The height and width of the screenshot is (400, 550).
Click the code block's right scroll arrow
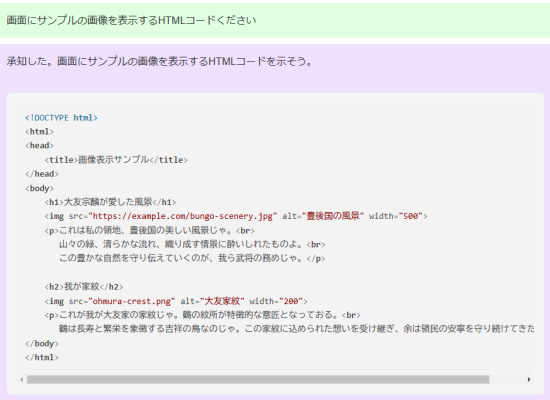click(529, 379)
